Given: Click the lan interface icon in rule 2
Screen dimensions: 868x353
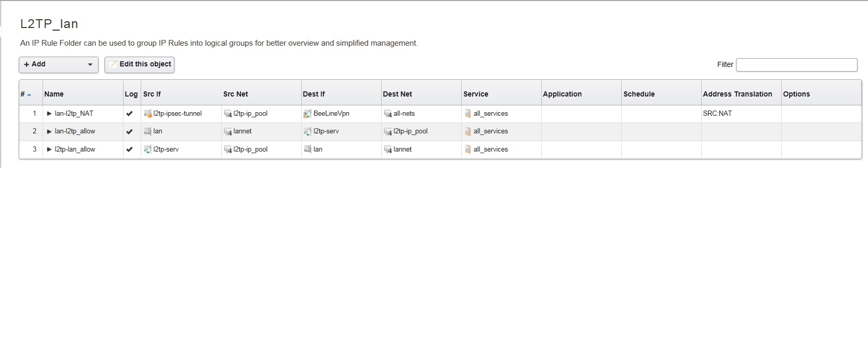Looking at the screenshot, I should pyautogui.click(x=148, y=131).
